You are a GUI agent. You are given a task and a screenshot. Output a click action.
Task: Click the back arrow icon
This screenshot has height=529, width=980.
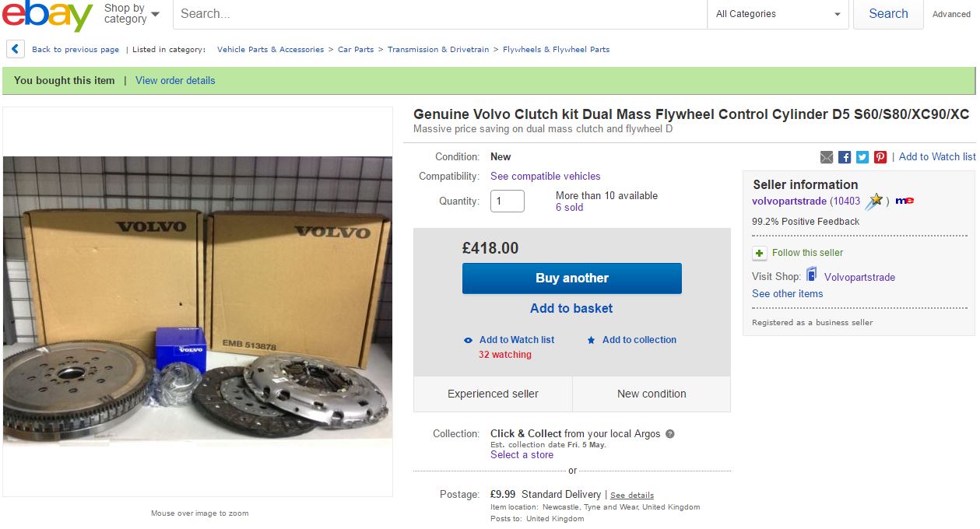16,49
